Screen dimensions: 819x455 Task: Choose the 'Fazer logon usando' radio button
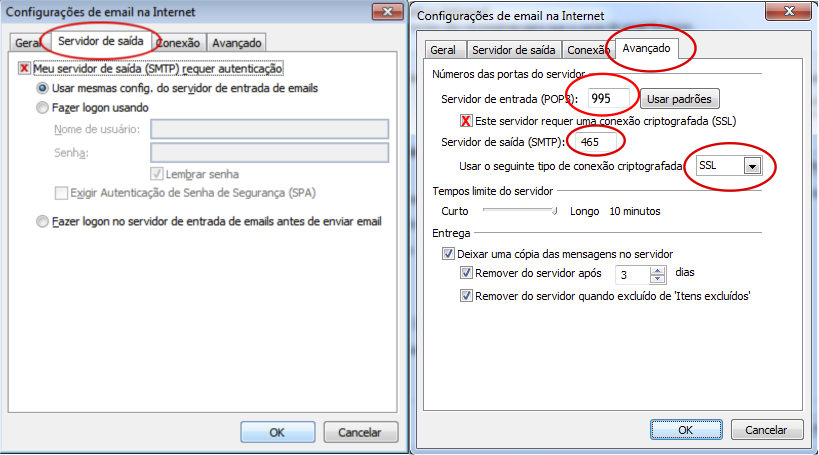[x=42, y=107]
